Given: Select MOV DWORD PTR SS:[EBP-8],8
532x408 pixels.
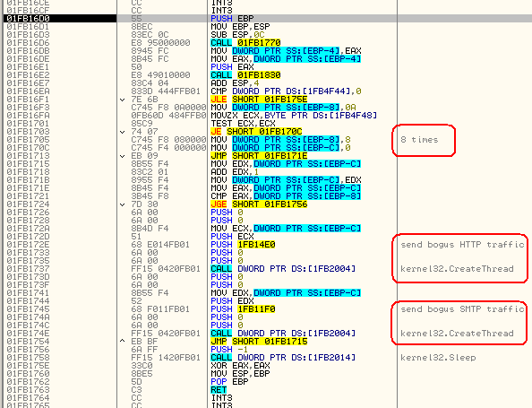Looking at the screenshot, I should pos(280,140).
